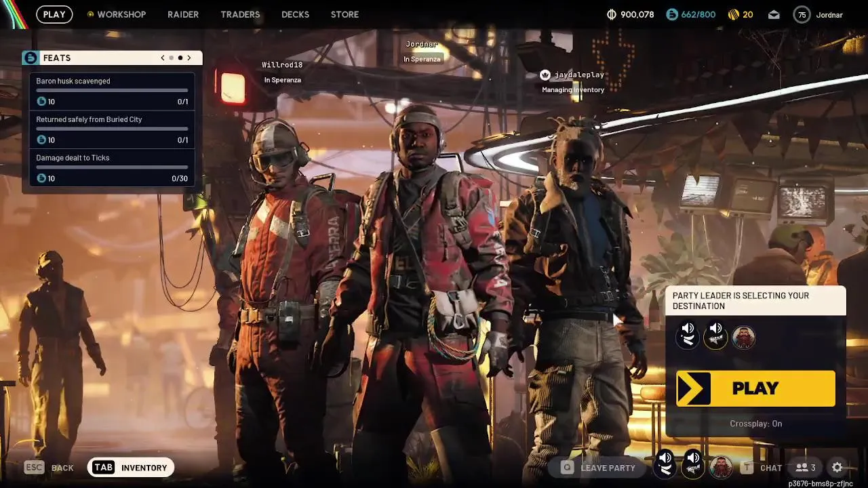The width and height of the screenshot is (868, 488).
Task: Open the Traders tab
Action: (x=240, y=14)
